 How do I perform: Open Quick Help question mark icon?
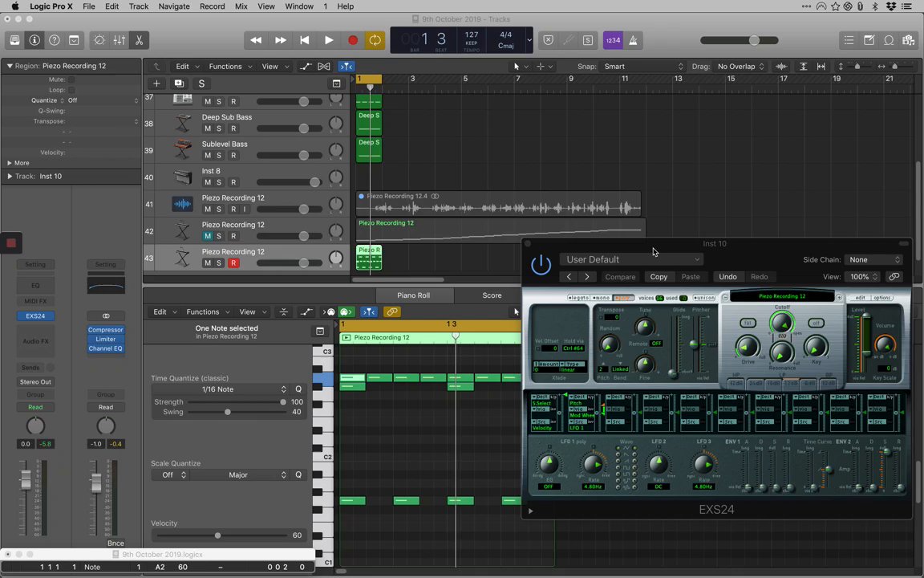coord(55,40)
